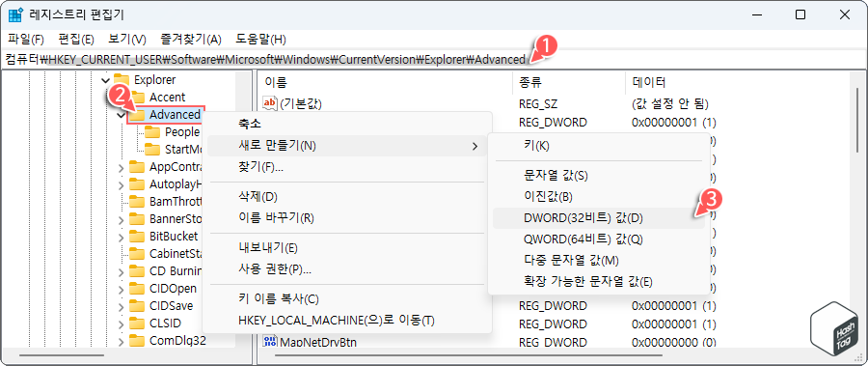Image resolution: width=868 pixels, height=366 pixels.
Task: Select the Explorer folder icon in tree
Action: [x=122, y=79]
